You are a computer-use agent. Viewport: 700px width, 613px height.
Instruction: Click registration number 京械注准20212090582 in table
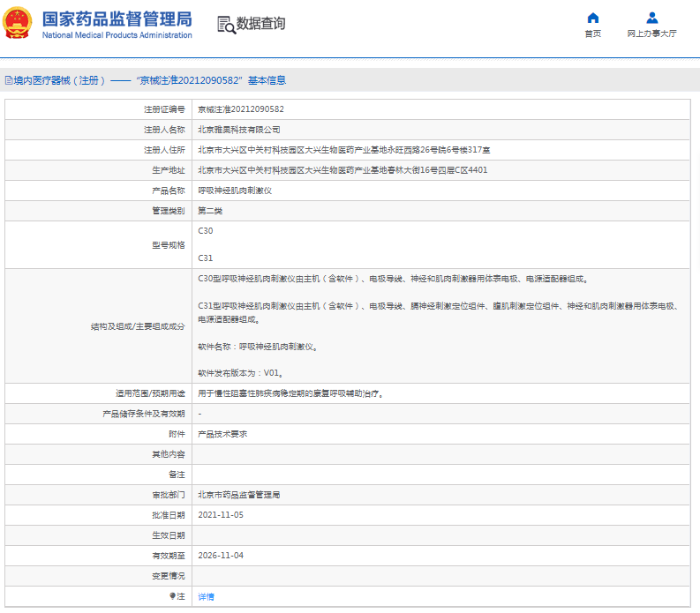pyautogui.click(x=240, y=109)
